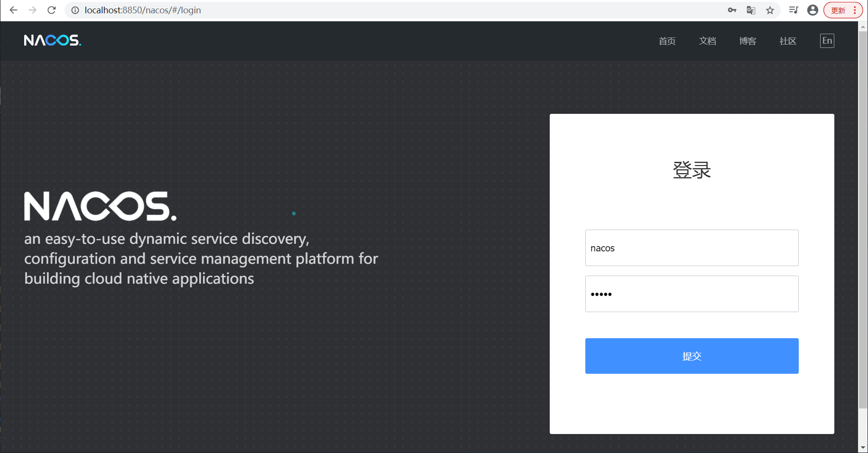Open the saved password key icon
The height and width of the screenshot is (453, 868).
[732, 10]
